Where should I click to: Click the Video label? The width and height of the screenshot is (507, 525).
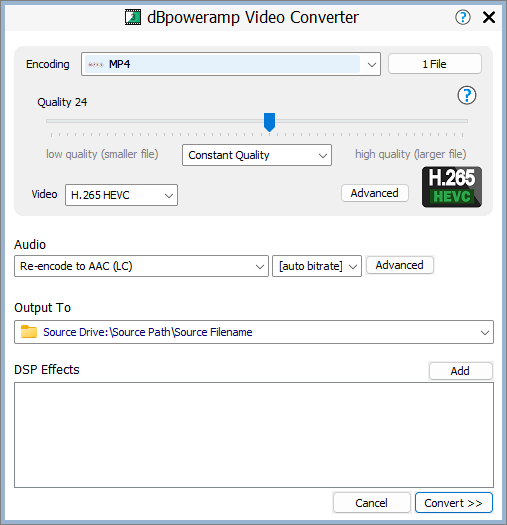(44, 194)
